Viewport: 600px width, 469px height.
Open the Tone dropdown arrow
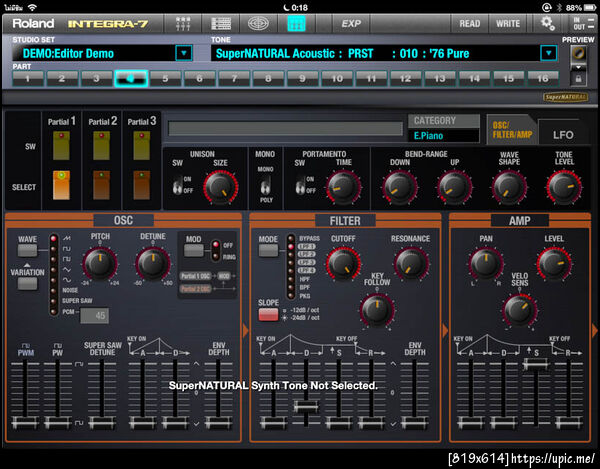548,53
